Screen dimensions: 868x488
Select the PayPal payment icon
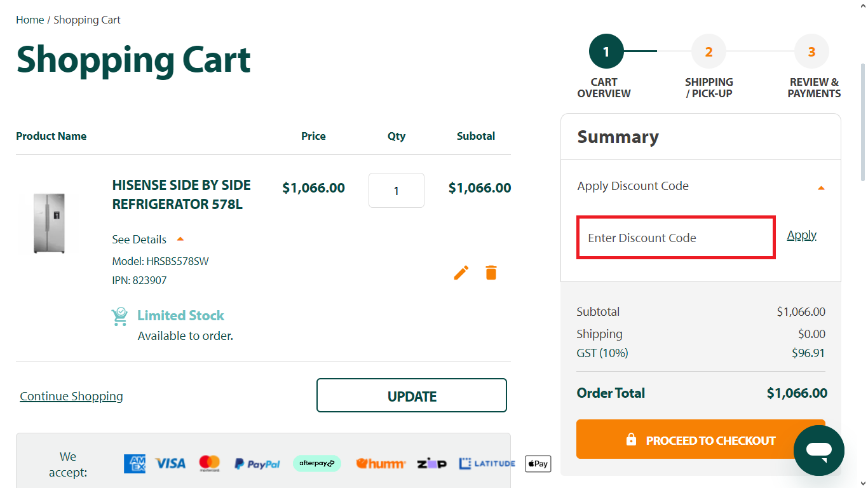point(257,463)
